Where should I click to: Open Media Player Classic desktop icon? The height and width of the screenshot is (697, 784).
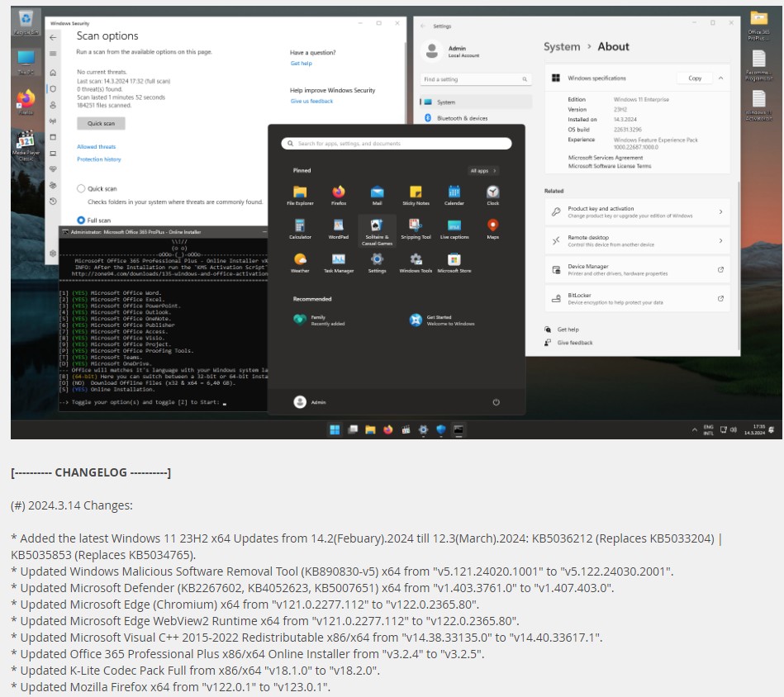(x=26, y=145)
